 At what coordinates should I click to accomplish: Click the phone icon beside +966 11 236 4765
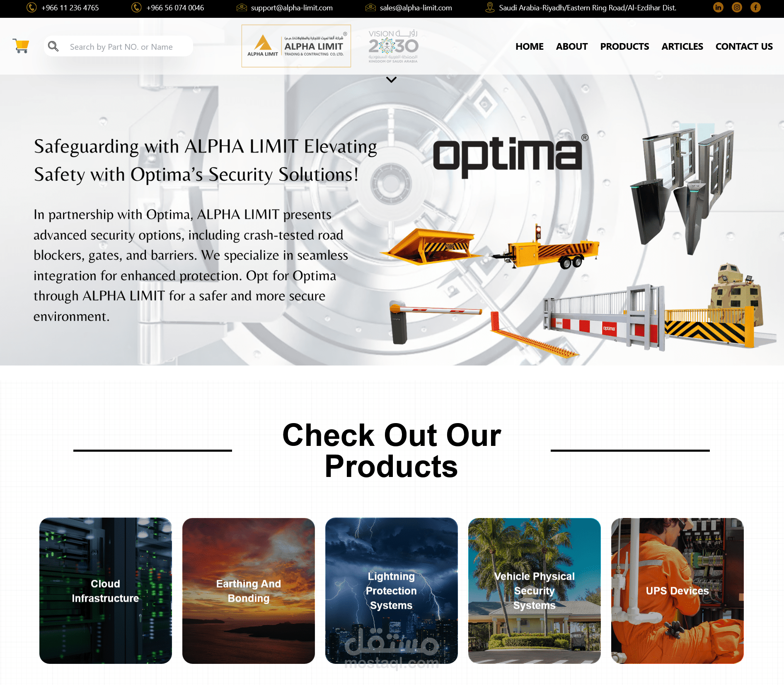31,7
